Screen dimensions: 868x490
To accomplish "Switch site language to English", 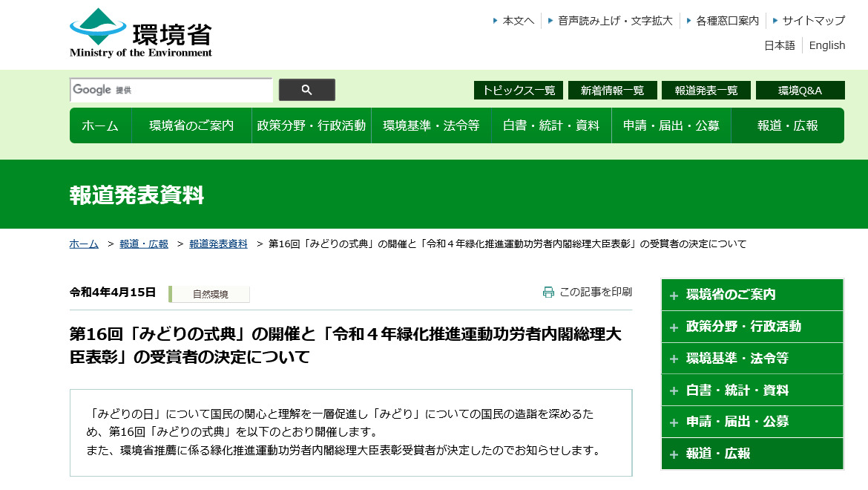I will tap(826, 45).
